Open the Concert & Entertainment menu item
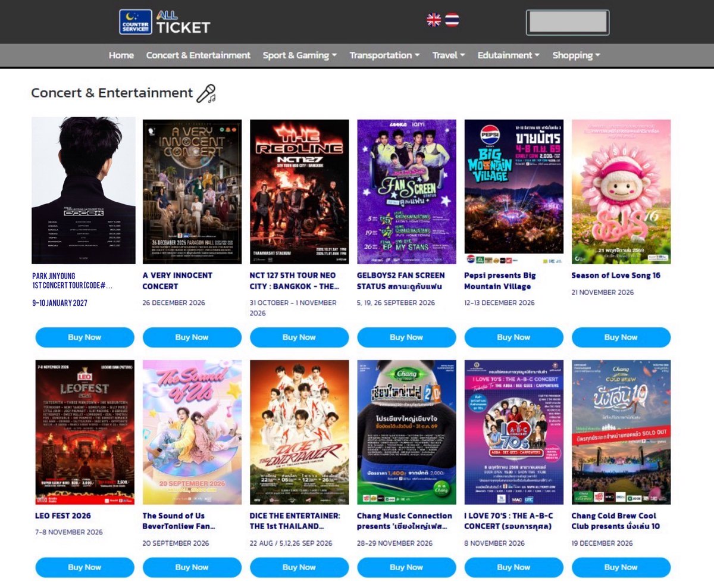Image resolution: width=714 pixels, height=588 pixels. tap(198, 55)
